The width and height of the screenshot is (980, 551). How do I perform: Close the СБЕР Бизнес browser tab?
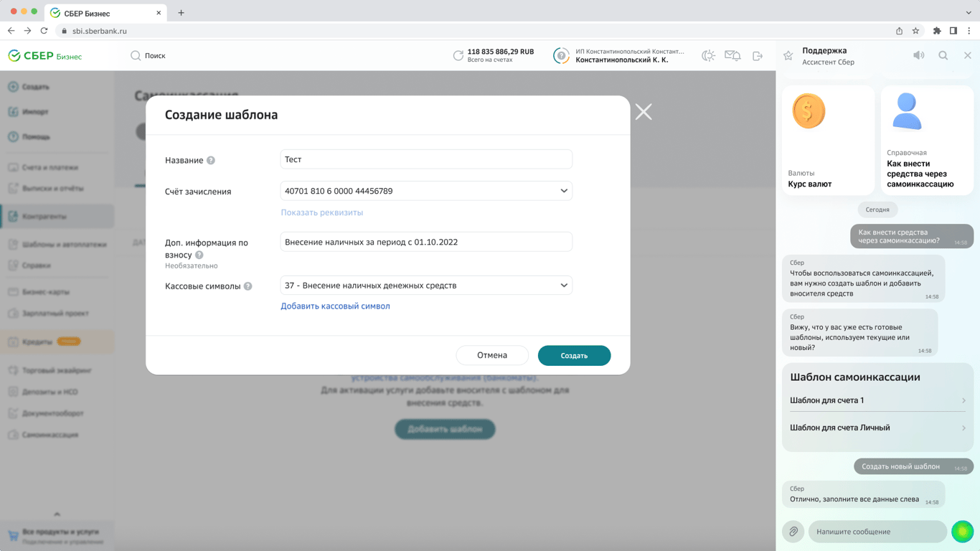[x=159, y=13]
